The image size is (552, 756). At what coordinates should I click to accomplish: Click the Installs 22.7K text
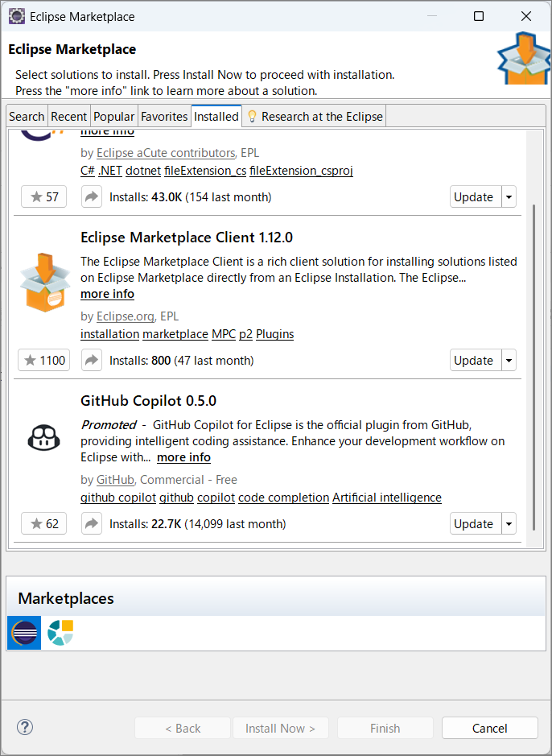(x=197, y=524)
